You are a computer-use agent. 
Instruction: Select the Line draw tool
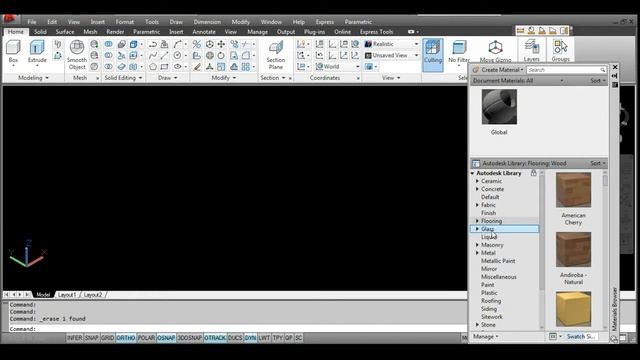click(x=164, y=55)
